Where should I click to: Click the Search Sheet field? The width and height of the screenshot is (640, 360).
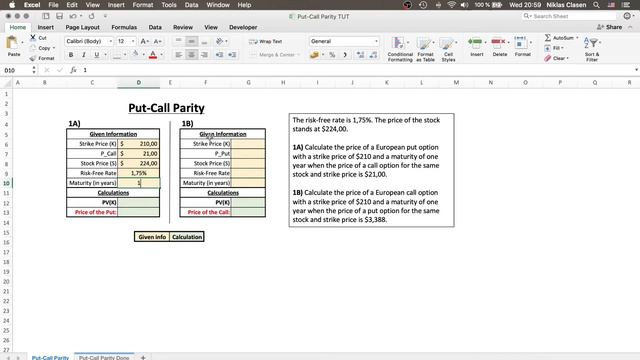569,16
